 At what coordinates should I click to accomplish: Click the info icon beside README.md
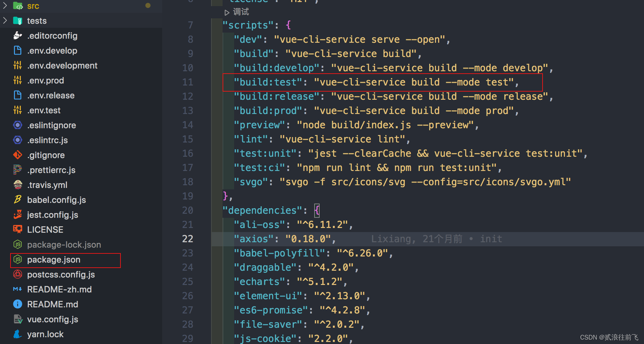[x=17, y=304]
